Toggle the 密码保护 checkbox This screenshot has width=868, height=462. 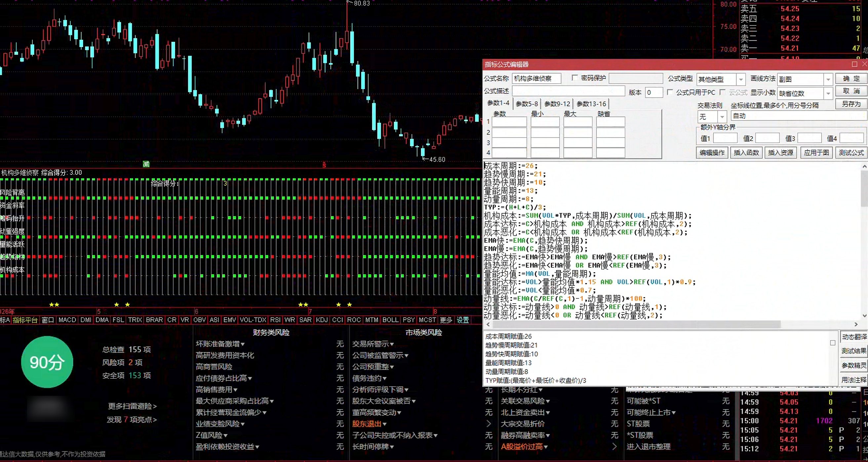click(575, 78)
